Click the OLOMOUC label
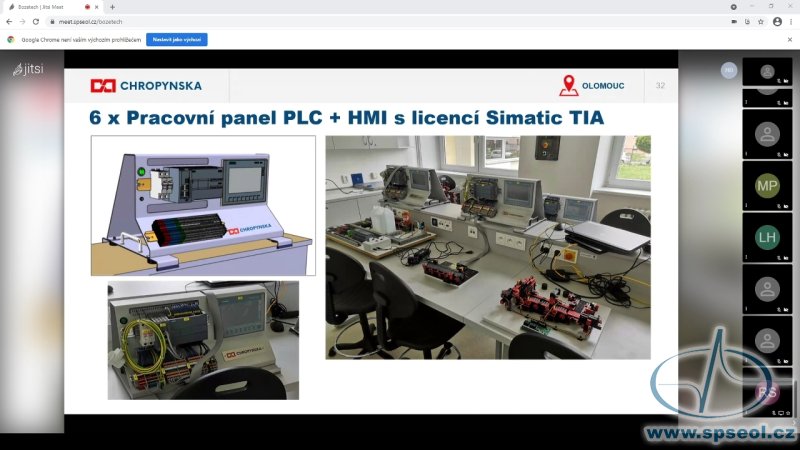 tap(603, 86)
